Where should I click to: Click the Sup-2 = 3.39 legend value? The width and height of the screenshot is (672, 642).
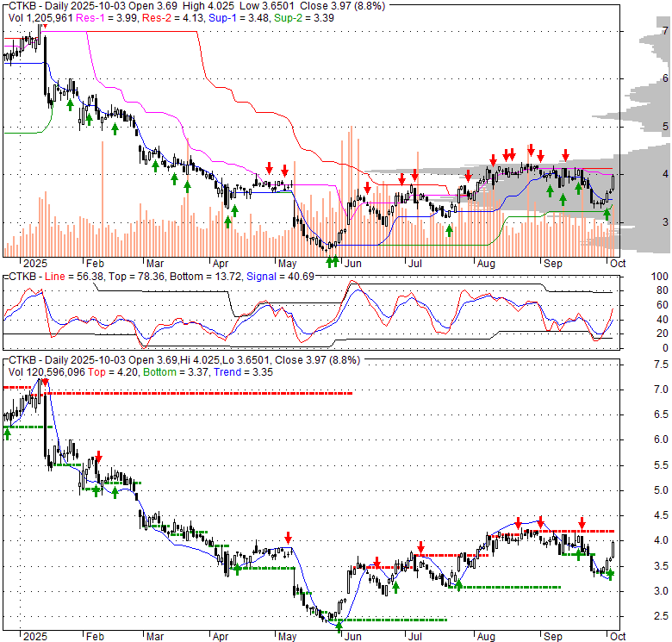point(304,18)
